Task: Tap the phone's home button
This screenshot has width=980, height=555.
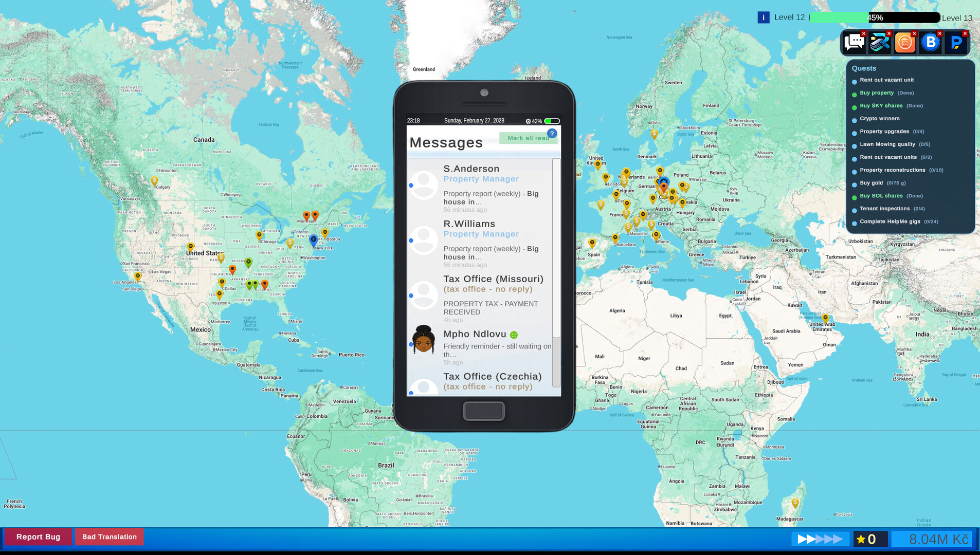Action: (x=484, y=411)
